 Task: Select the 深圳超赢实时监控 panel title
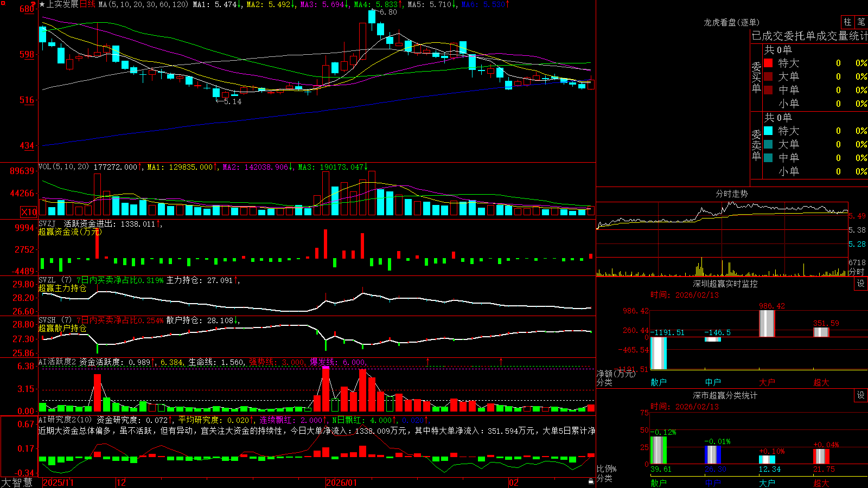tap(725, 284)
